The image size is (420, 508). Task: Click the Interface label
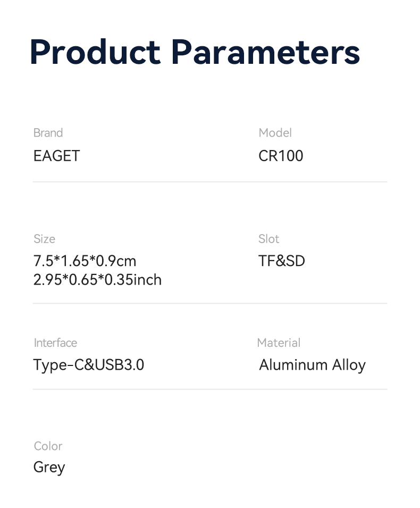pyautogui.click(x=55, y=343)
